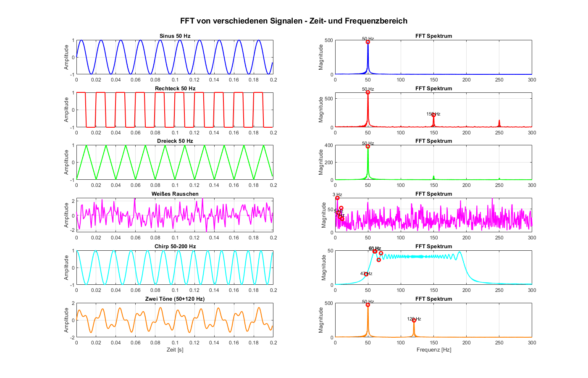
Task: Click the 50 Hz marker in the orange two-tone spectrum
Action: (368, 304)
